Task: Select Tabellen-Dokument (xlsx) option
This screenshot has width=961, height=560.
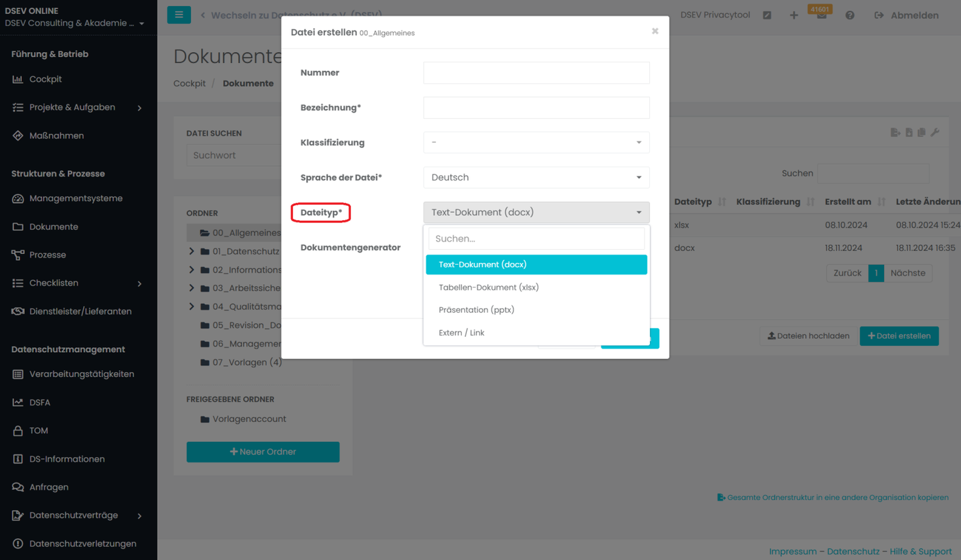Action: (489, 288)
